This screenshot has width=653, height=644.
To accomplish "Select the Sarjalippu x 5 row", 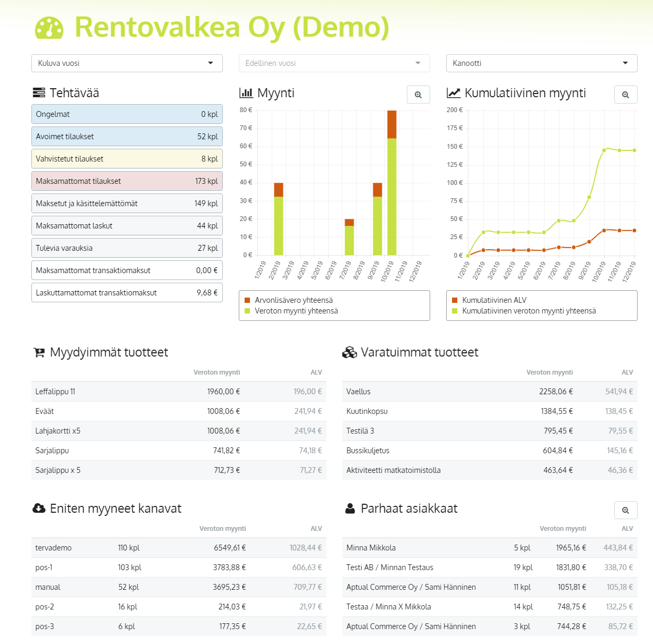I will pos(179,470).
